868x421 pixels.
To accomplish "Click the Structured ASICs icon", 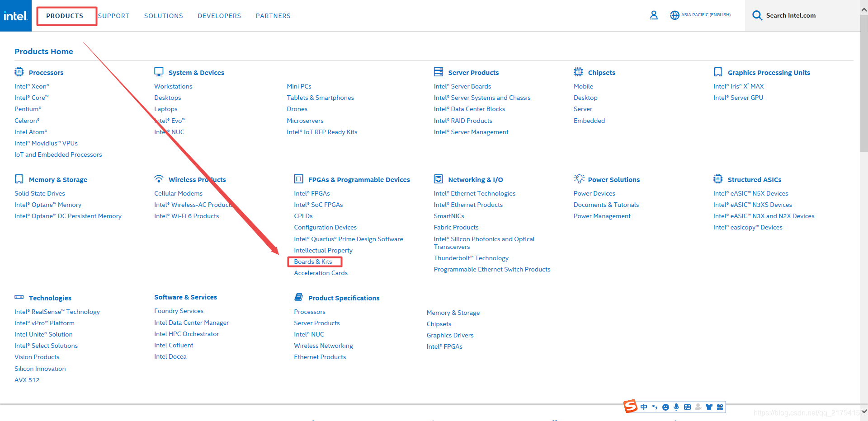I will coord(718,179).
